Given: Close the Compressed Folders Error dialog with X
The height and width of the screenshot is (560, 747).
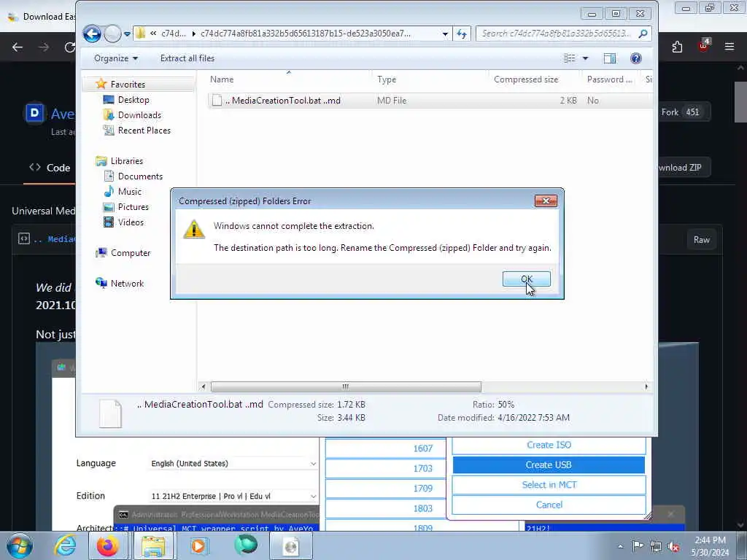Looking at the screenshot, I should (x=546, y=201).
